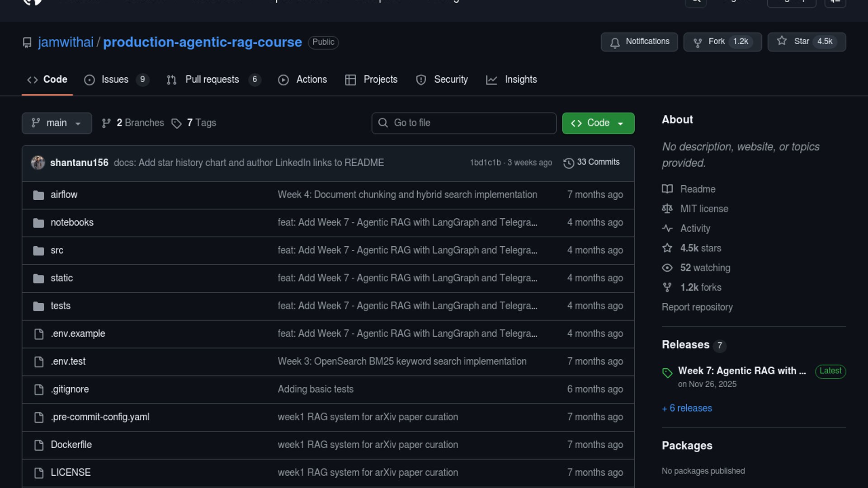Open Readme book icon link

click(x=667, y=189)
